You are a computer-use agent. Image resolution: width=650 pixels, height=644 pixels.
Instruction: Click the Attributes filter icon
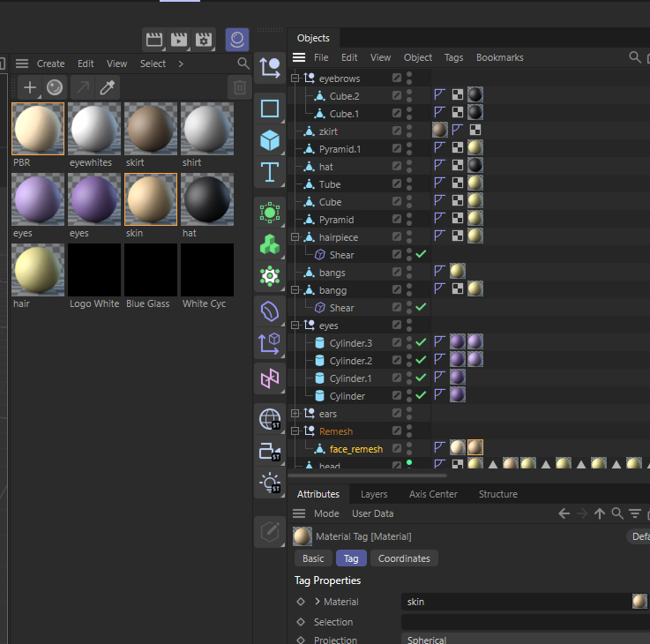635,513
